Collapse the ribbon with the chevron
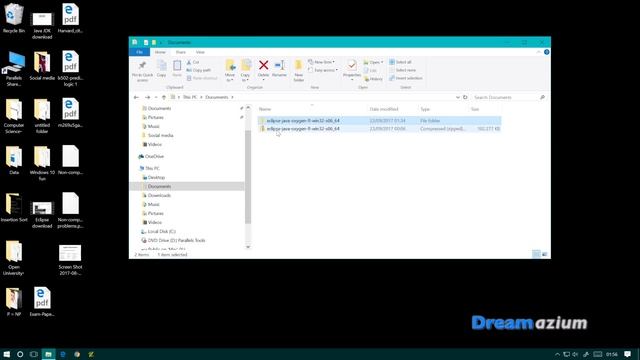Screen dimensions: 640x360 click(x=538, y=52)
